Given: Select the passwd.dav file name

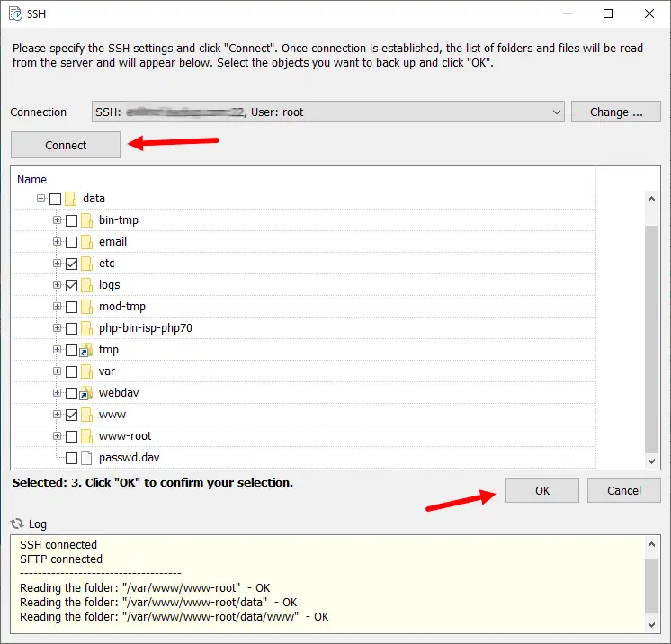Looking at the screenshot, I should tap(129, 458).
